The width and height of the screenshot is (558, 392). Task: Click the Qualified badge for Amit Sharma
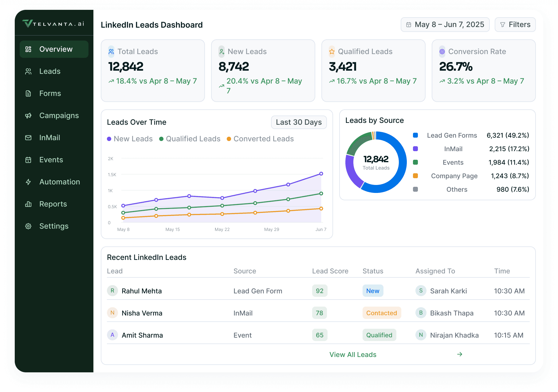tap(379, 335)
